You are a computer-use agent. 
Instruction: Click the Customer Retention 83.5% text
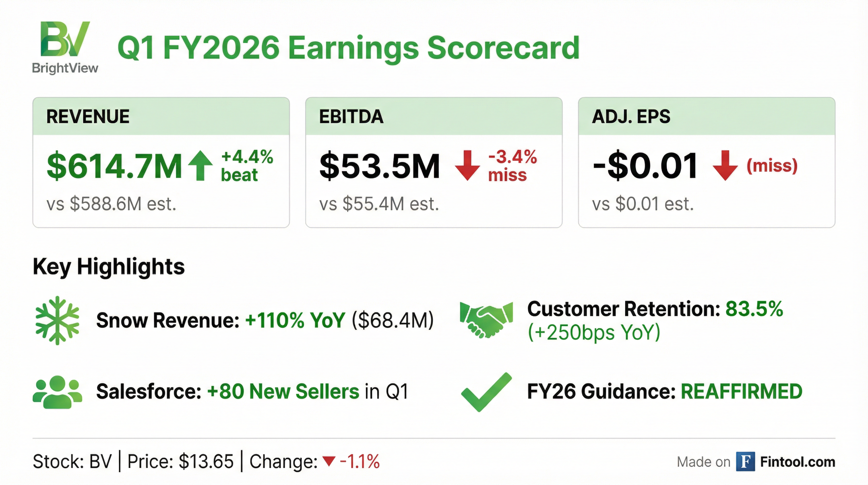[x=655, y=309]
